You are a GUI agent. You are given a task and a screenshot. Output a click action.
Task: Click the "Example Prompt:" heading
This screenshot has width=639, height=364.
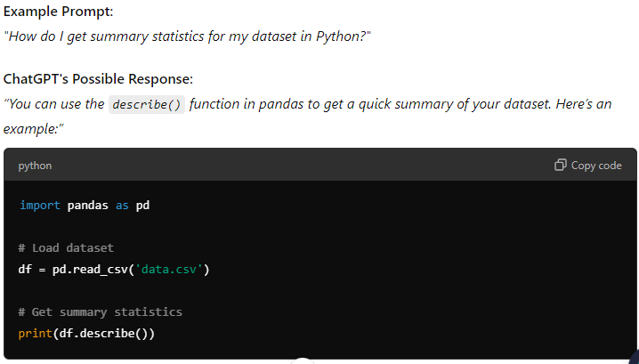pyautogui.click(x=58, y=12)
